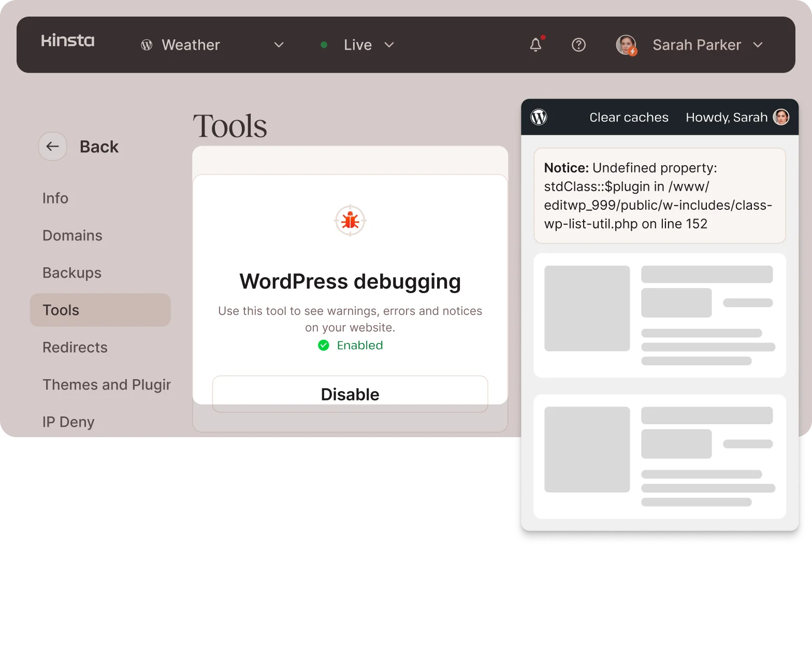Click Clear caches in admin bar
Screen dimensions: 812x663
pos(629,118)
